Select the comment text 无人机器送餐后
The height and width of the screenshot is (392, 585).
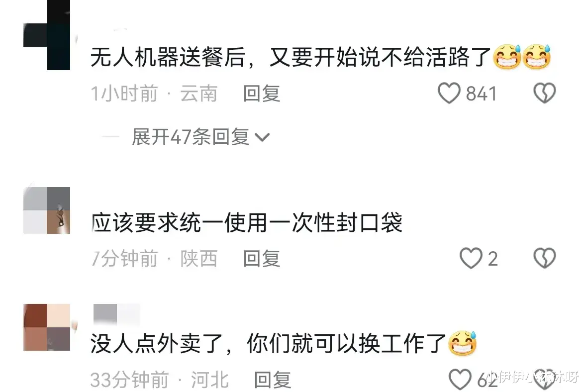coord(167,58)
